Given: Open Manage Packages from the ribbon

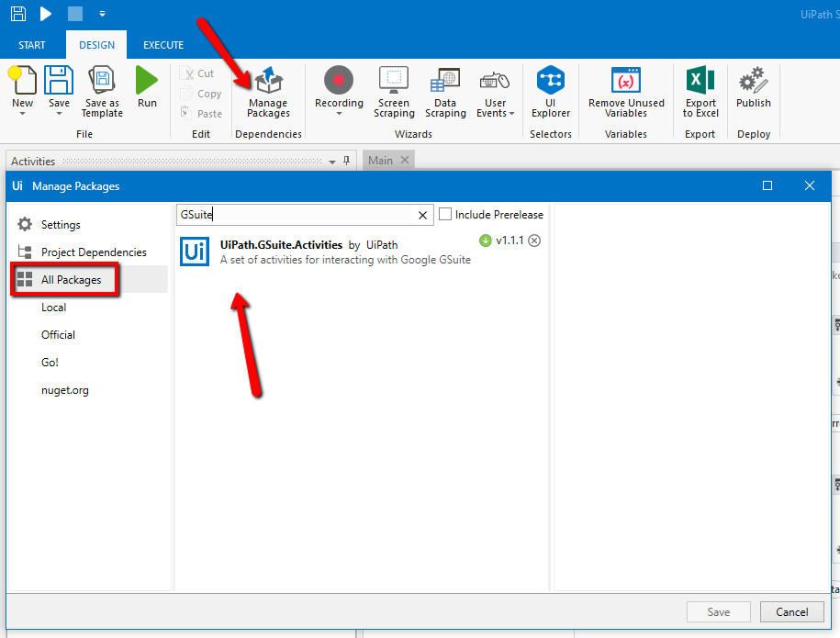Looking at the screenshot, I should click(268, 93).
